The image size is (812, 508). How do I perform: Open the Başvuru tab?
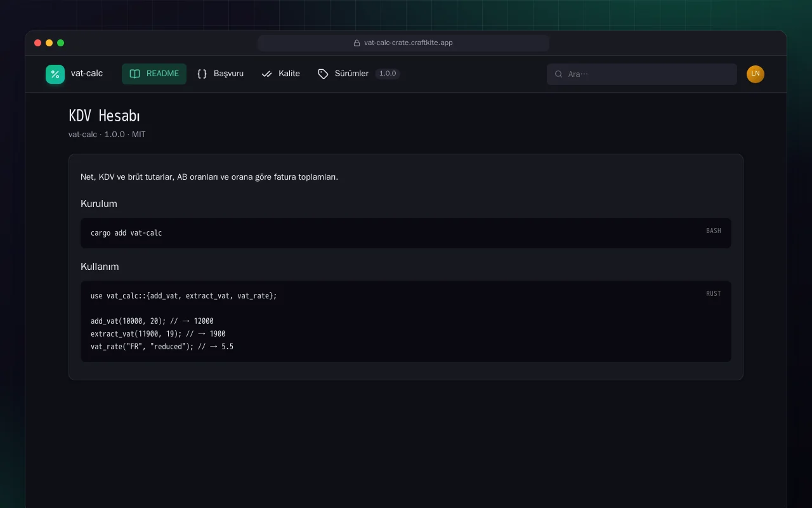220,74
